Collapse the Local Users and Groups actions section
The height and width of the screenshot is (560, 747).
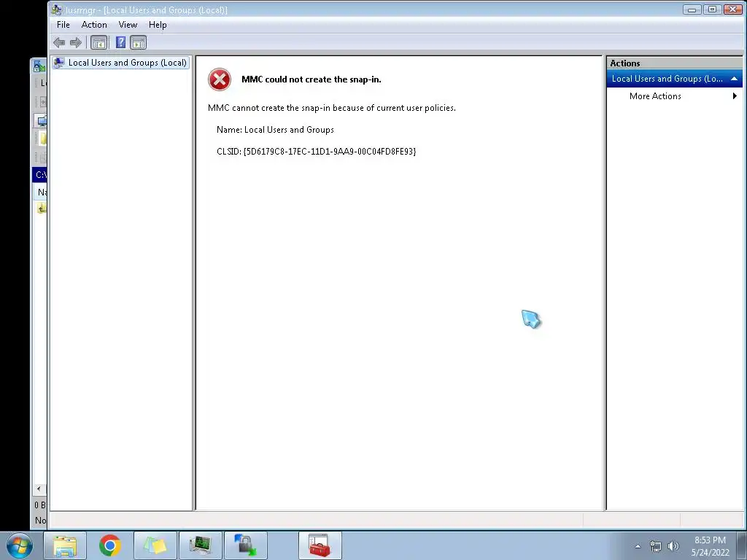(x=734, y=79)
